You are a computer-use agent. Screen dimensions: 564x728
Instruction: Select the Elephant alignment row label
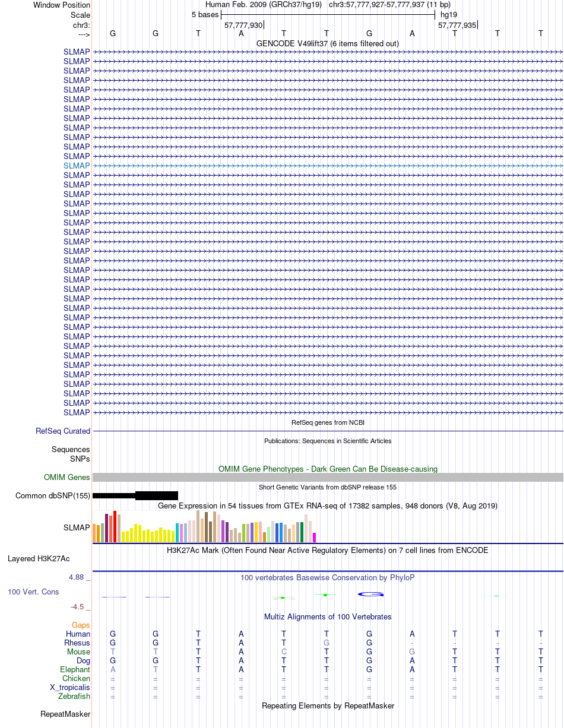pos(75,669)
